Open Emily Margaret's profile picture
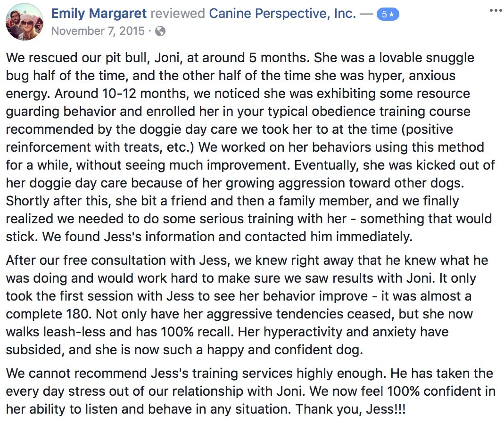Screen dimensions: 504x424 coord(25,22)
